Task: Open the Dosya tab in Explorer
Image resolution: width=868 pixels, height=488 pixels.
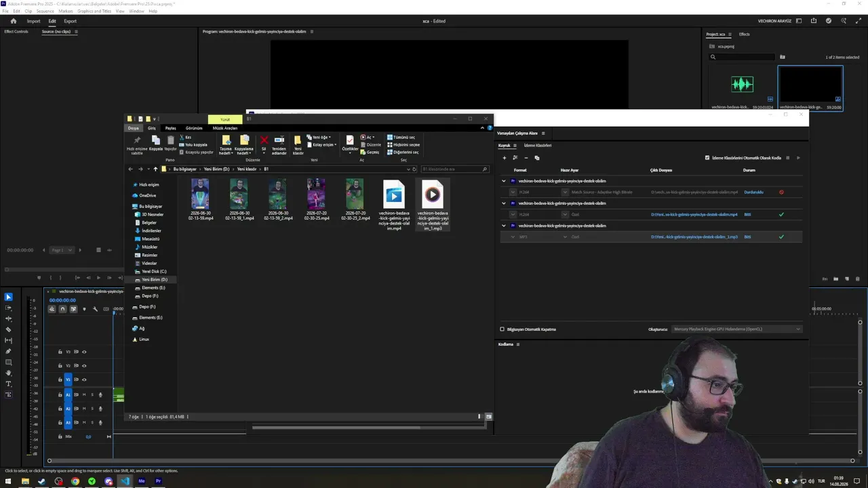Action: pyautogui.click(x=134, y=128)
